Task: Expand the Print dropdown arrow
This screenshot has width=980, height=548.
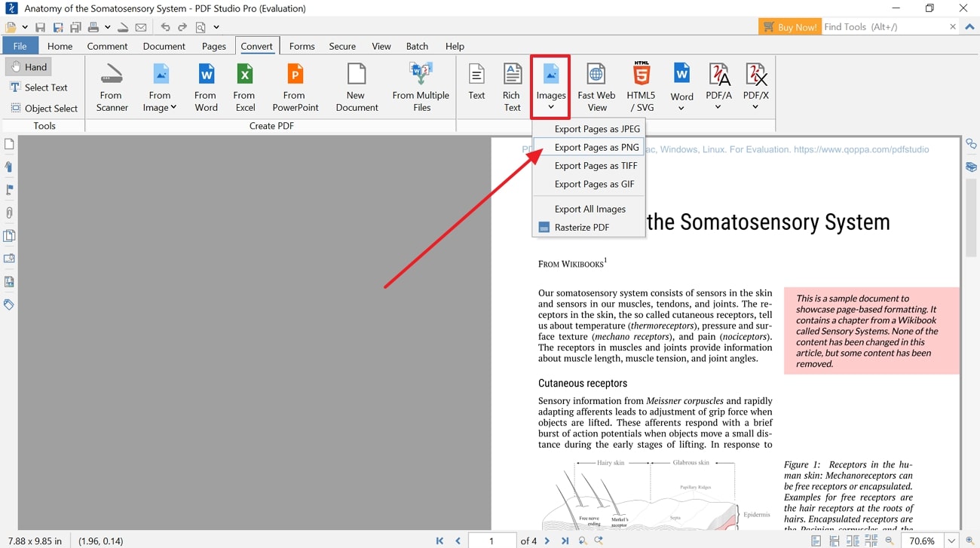Action: [108, 27]
